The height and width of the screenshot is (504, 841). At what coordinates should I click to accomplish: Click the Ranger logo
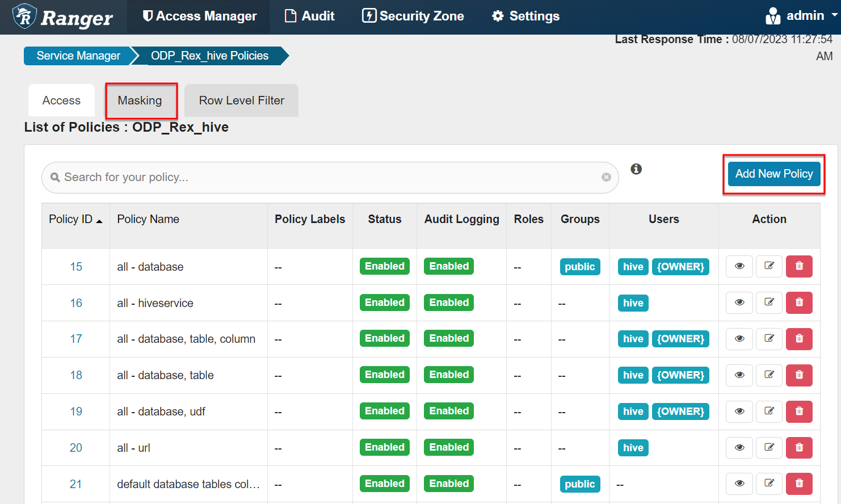coord(62,17)
